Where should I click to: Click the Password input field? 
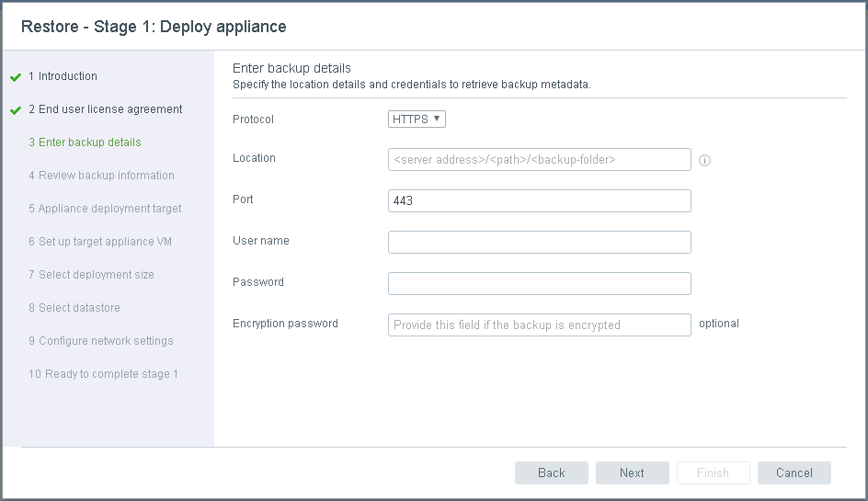(x=539, y=283)
